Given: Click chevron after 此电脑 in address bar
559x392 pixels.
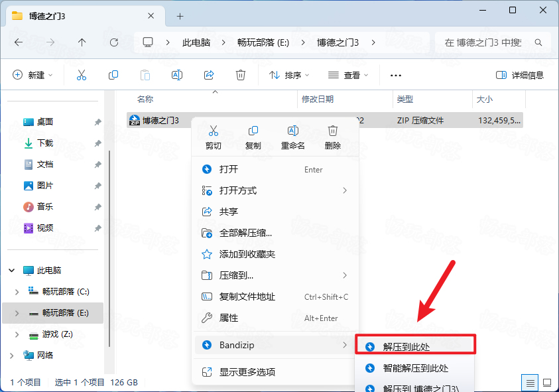Looking at the screenshot, I should click(x=223, y=42).
